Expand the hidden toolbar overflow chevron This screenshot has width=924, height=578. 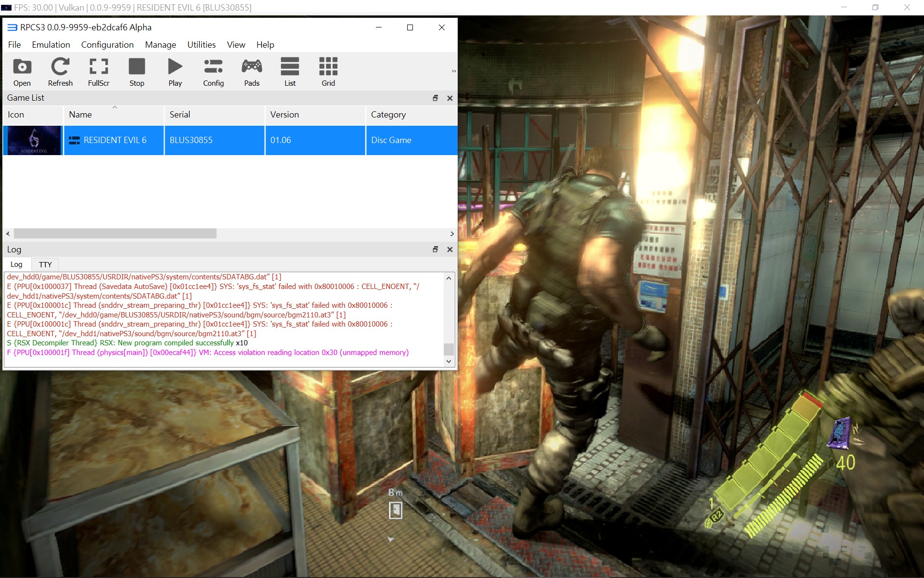coord(453,71)
